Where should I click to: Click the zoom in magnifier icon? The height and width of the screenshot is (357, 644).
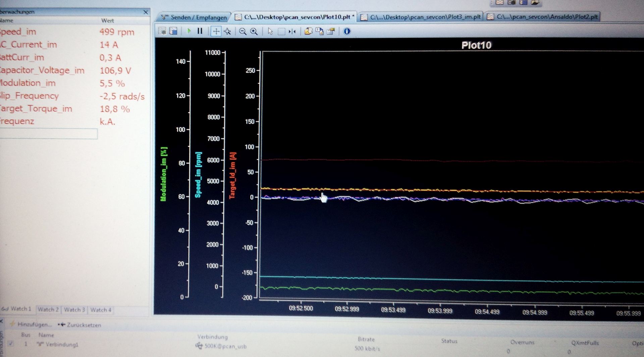pos(254,32)
